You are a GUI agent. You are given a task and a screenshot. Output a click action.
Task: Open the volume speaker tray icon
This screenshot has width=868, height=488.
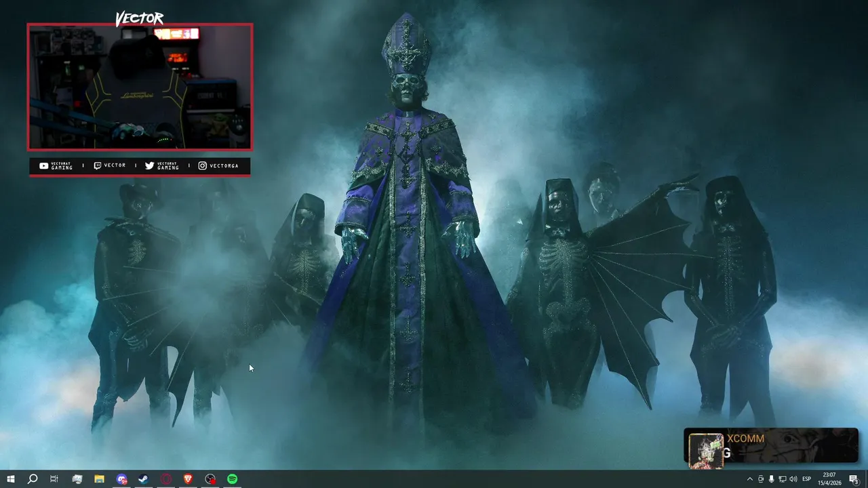point(793,479)
